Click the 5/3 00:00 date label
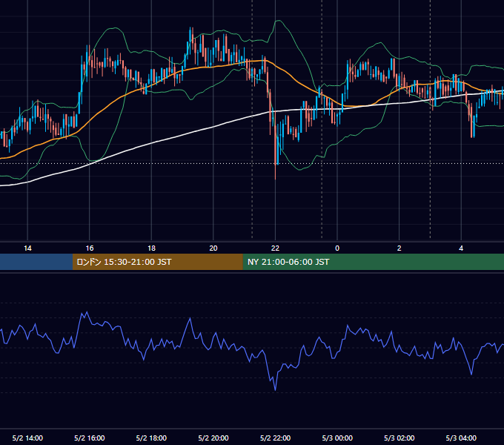 click(337, 438)
